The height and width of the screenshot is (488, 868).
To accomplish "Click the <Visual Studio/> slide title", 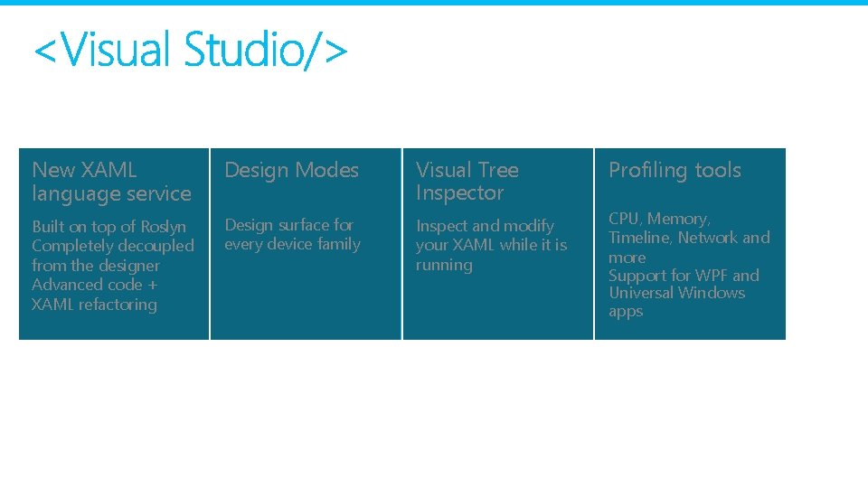I will (191, 50).
